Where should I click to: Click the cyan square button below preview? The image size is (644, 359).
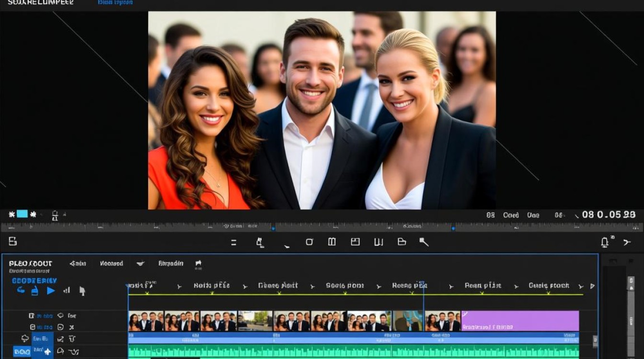click(22, 214)
